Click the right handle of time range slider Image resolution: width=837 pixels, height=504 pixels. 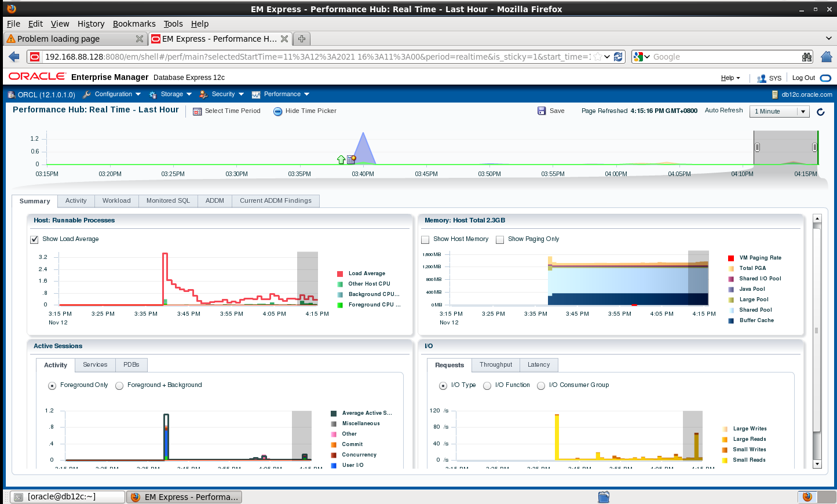pos(814,147)
